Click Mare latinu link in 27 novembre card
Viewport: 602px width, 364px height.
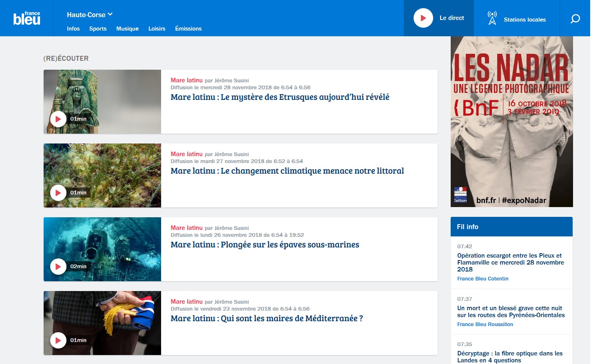186,154
